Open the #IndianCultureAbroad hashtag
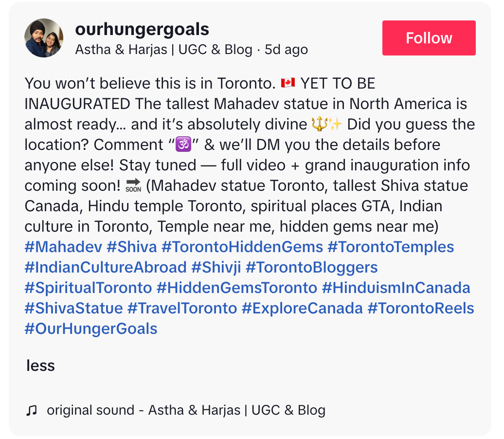The width and height of the screenshot is (504, 439). click(x=106, y=268)
